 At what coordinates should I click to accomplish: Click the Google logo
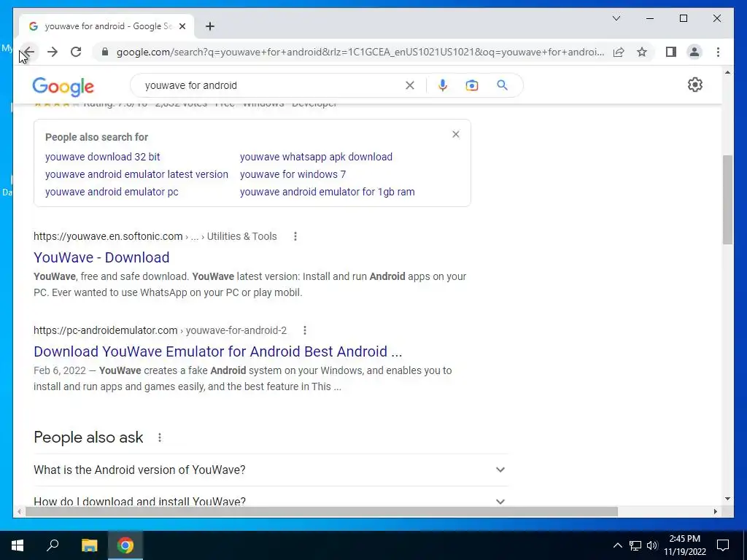point(63,86)
